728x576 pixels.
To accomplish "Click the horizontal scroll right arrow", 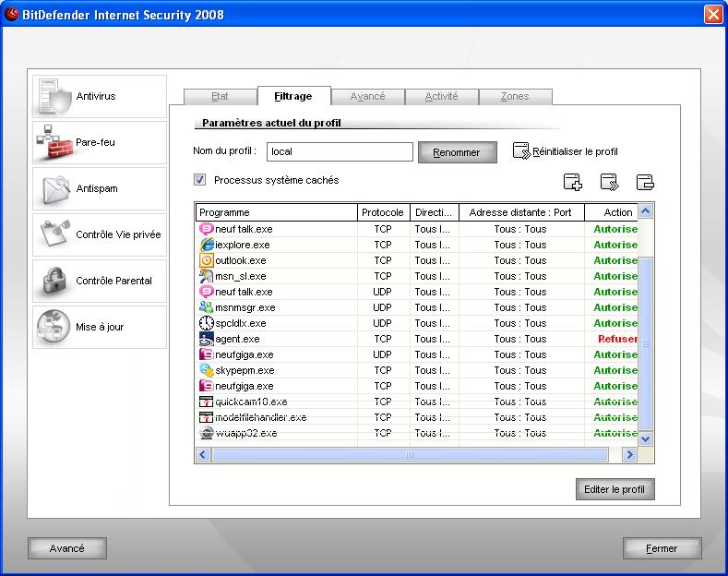I will [629, 454].
